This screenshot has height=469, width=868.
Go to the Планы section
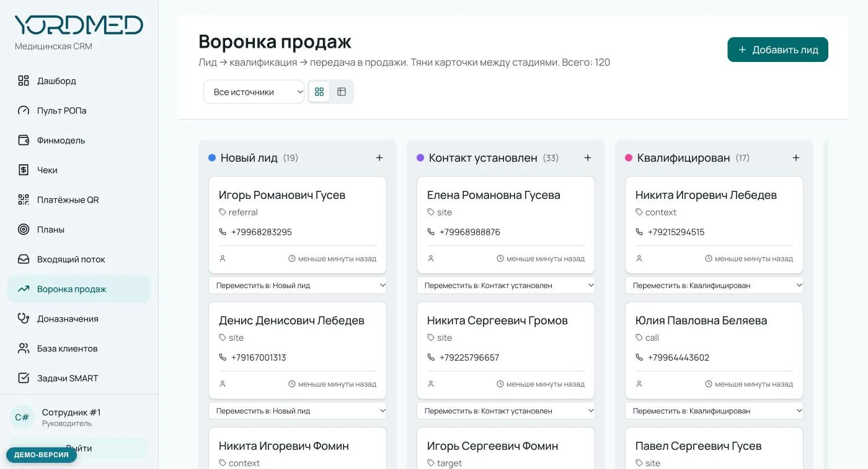pyautogui.click(x=79, y=229)
